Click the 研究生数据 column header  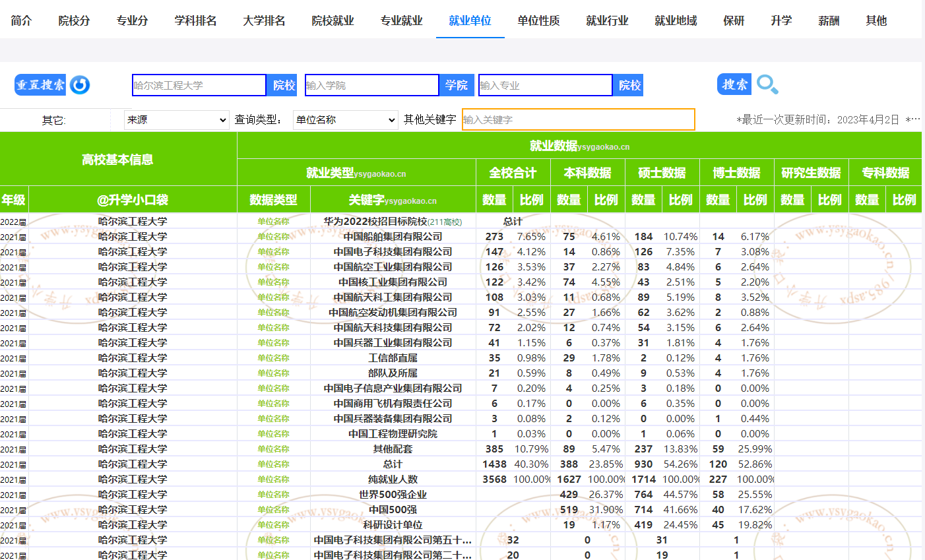pos(811,173)
